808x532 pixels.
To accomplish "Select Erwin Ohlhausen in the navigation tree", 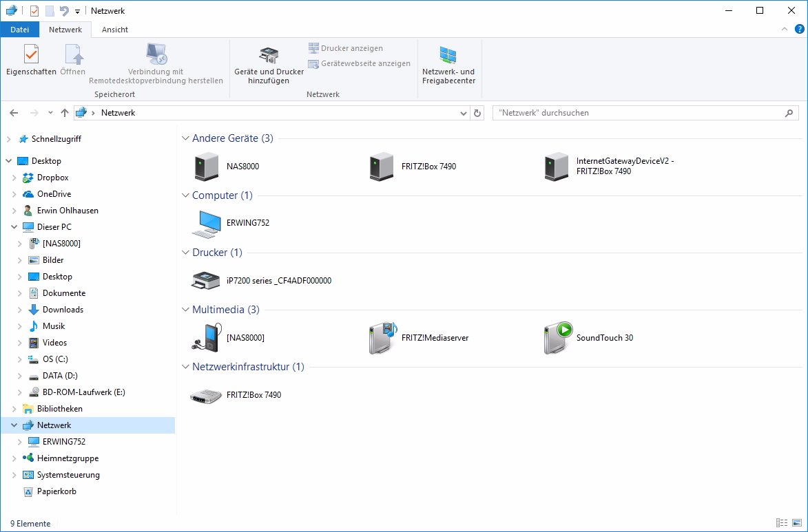I will coord(68,211).
